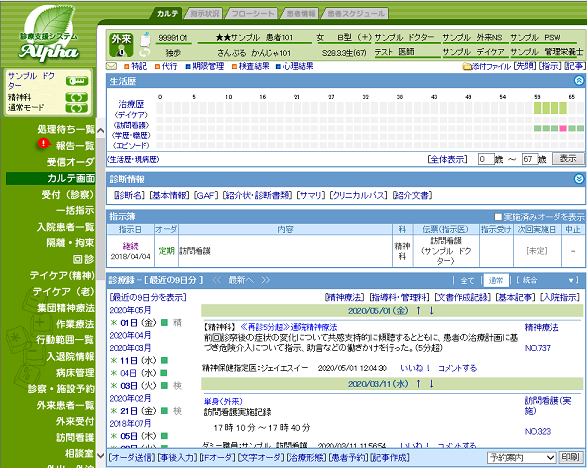Viewport: 587px width, 468px height.
Task: Click the green 外来 outpatient status icon
Action: click(x=121, y=45)
